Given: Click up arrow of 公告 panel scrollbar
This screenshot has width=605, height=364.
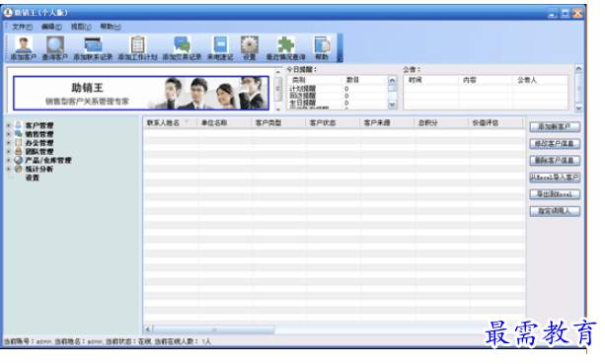Looking at the screenshot, I should (578, 69).
